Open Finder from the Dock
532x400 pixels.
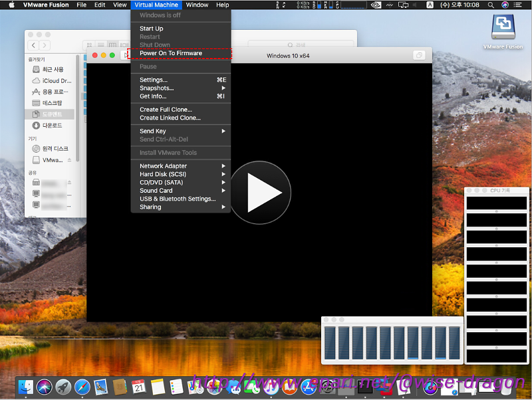26,387
